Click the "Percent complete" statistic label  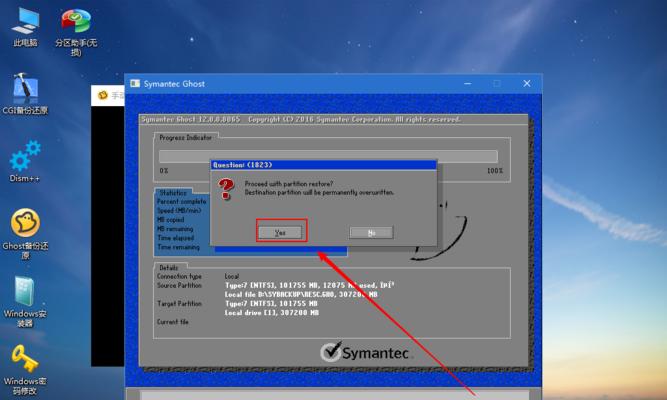[182, 201]
